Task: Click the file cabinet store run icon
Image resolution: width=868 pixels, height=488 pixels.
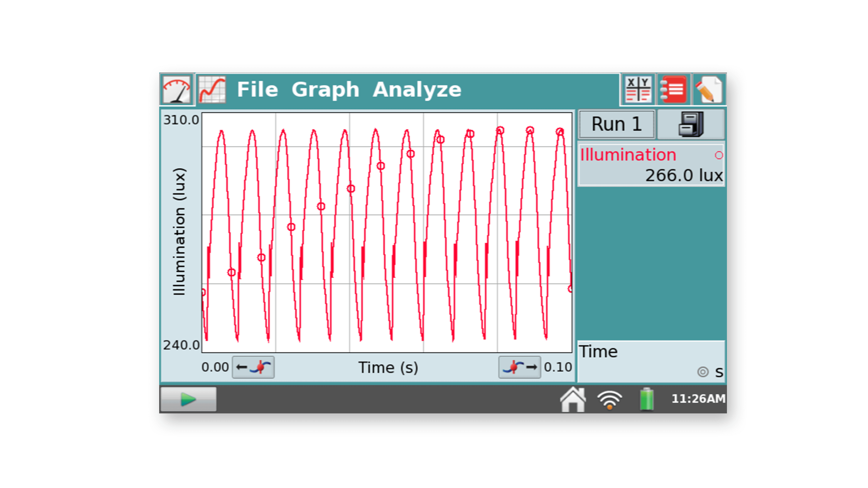Action: coord(690,124)
